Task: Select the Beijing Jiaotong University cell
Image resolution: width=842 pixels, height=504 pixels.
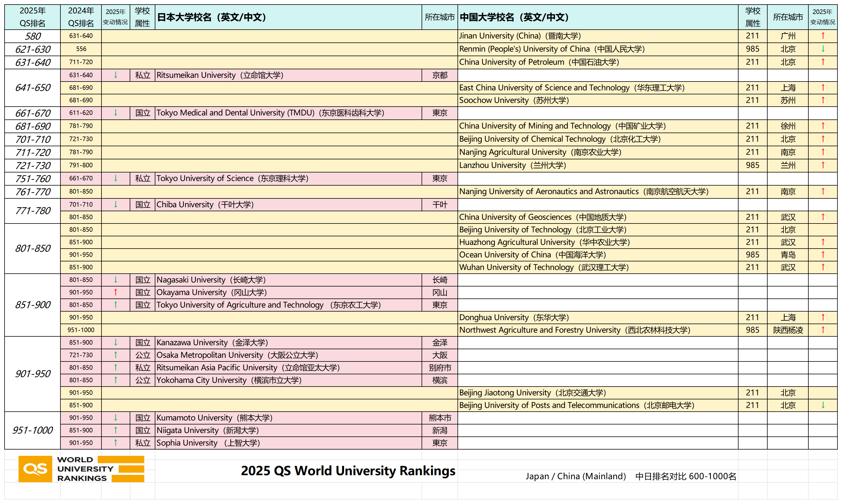Action: coord(597,393)
